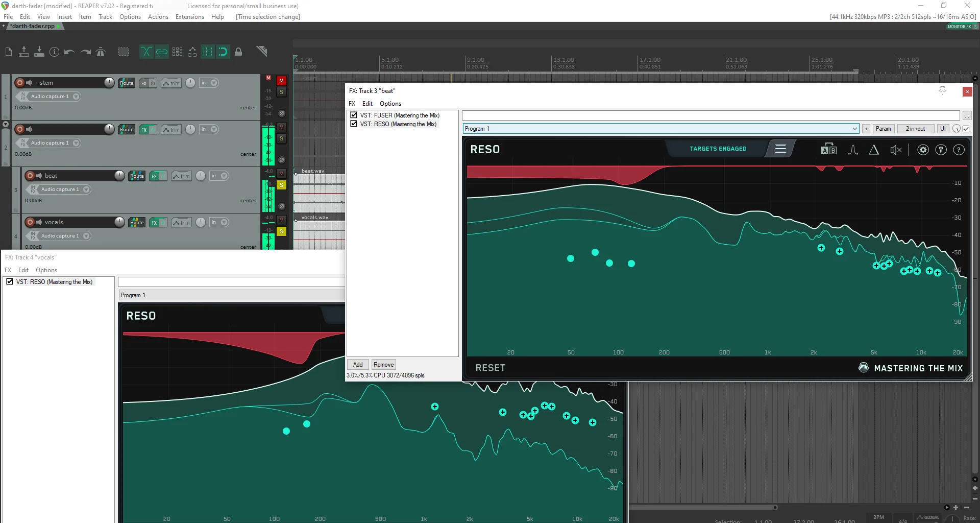Open the RESO hamburger menu

pyautogui.click(x=780, y=149)
